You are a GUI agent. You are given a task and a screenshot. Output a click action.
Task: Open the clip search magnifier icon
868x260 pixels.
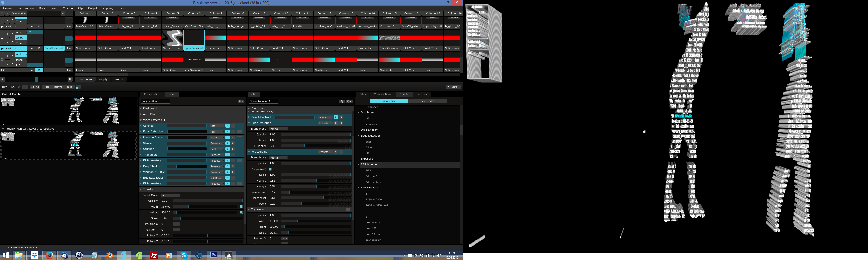342,101
